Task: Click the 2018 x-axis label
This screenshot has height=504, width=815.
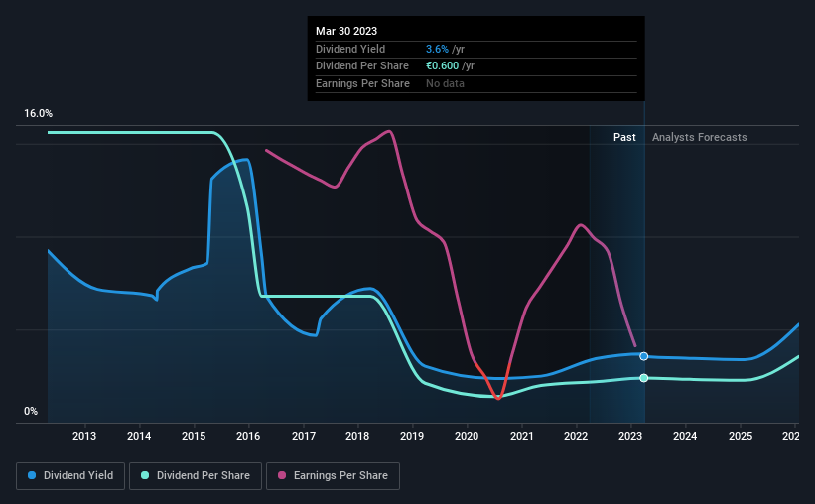Action: 357,436
